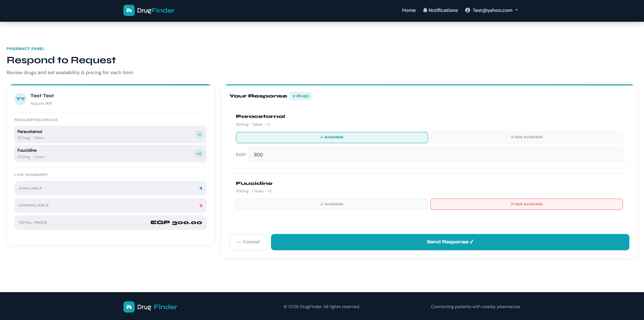
Task: Go to Home in the navigation bar
Action: tap(409, 10)
